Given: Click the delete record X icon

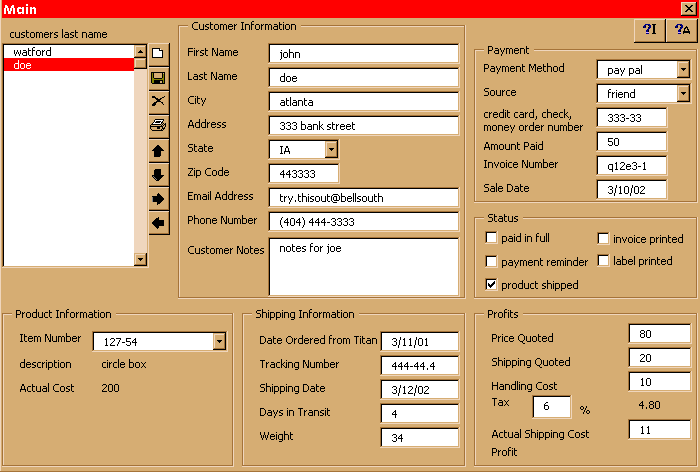Looking at the screenshot, I should [158, 101].
